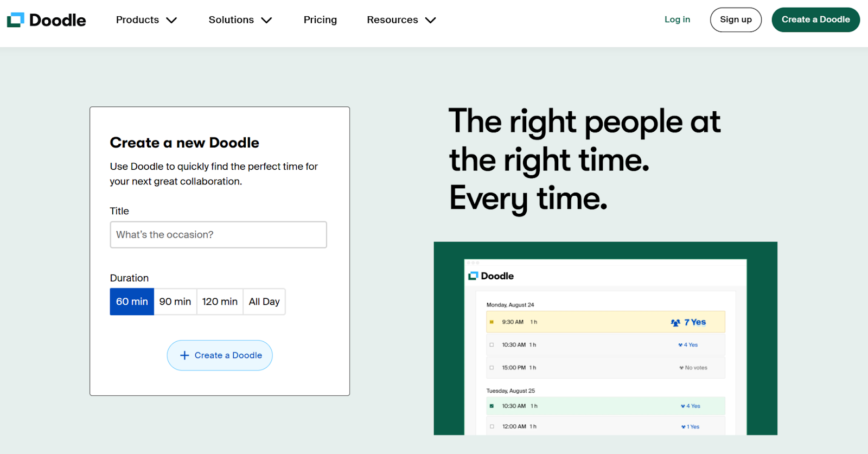Focus the Title input field

click(x=218, y=235)
